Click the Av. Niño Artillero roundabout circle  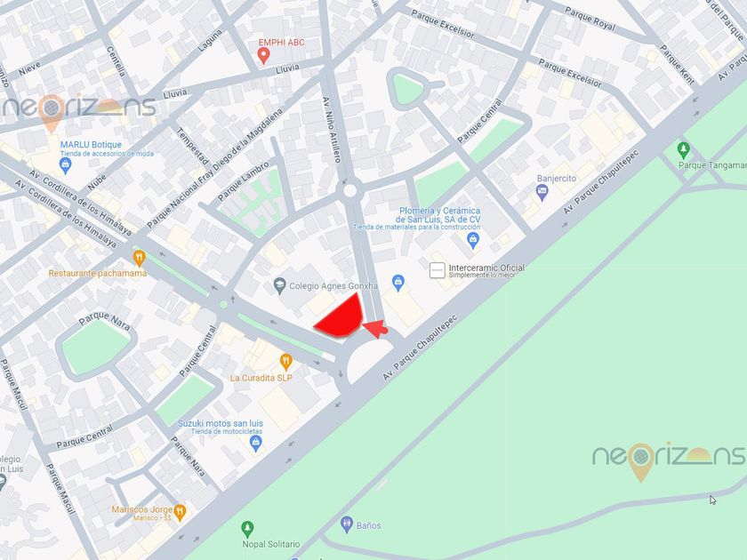[349, 190]
